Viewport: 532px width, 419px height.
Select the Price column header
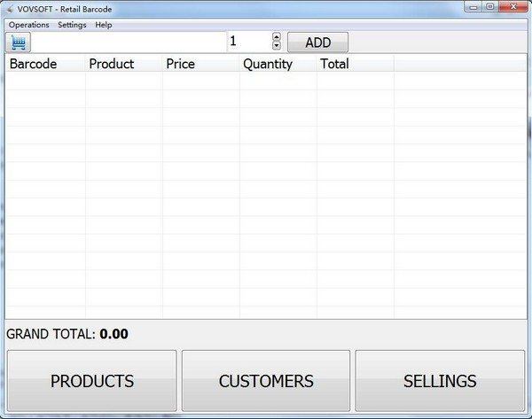pos(200,64)
